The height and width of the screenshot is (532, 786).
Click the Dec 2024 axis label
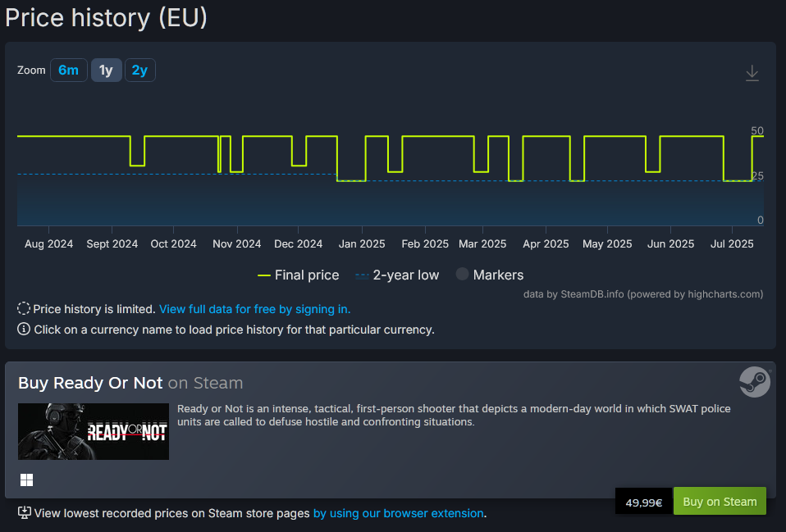coord(299,244)
